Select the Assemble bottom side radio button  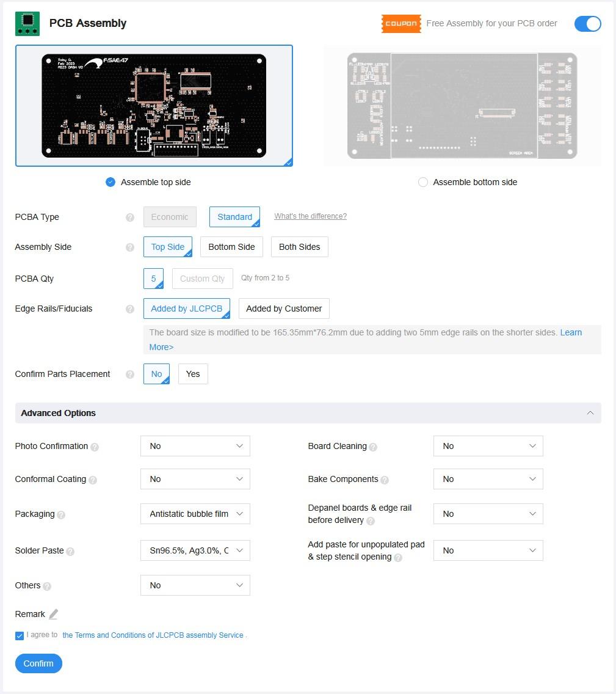(x=423, y=182)
